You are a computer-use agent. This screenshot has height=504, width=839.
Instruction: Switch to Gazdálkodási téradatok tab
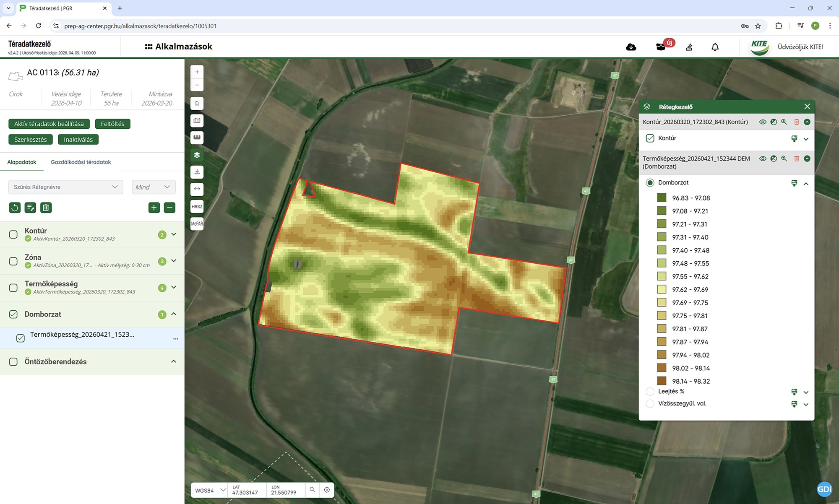click(x=81, y=162)
